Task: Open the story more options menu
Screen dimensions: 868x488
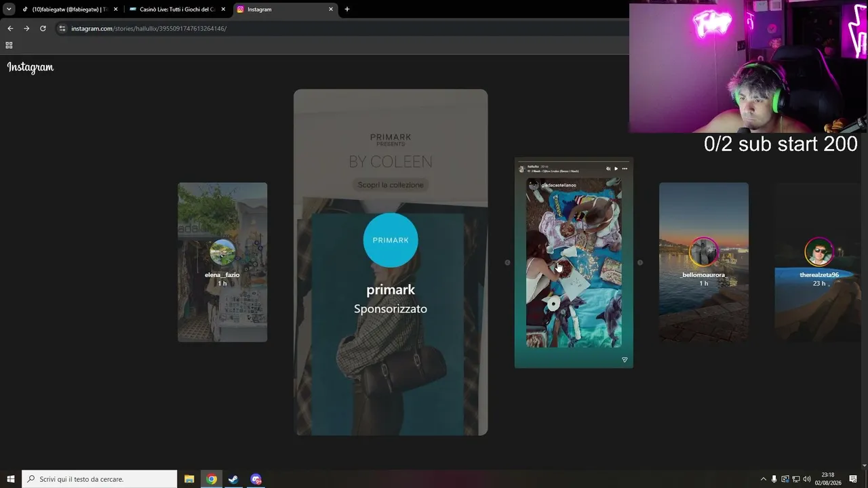Action: 625,168
